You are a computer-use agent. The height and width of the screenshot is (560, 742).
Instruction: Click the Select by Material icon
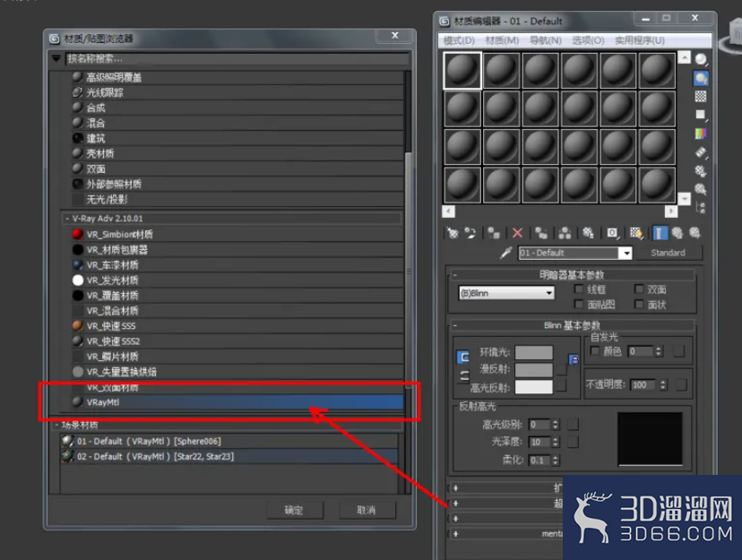point(701,189)
